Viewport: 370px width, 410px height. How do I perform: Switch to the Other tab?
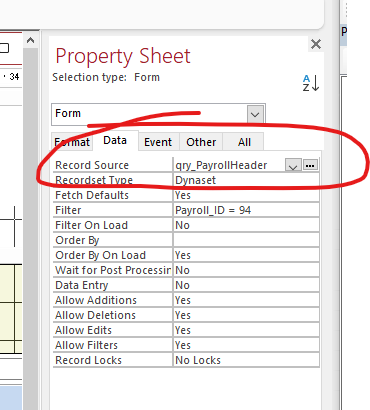pos(201,142)
